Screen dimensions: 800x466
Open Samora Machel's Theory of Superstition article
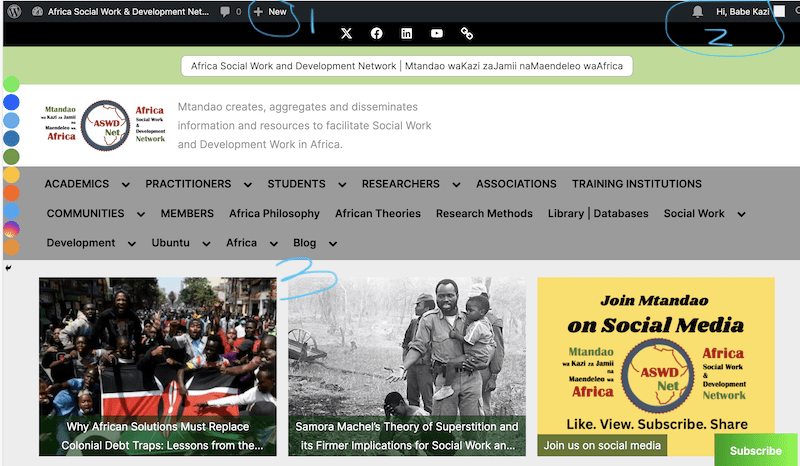[x=407, y=436]
